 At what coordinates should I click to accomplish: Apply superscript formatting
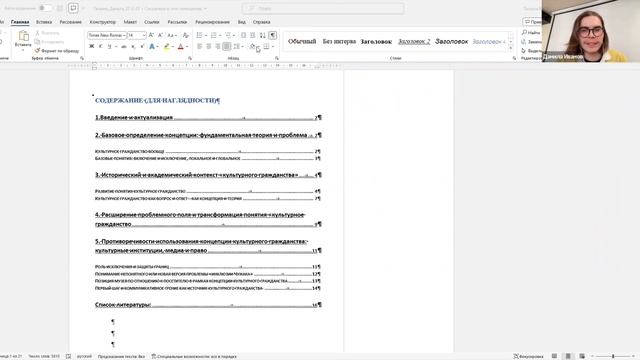point(142,47)
